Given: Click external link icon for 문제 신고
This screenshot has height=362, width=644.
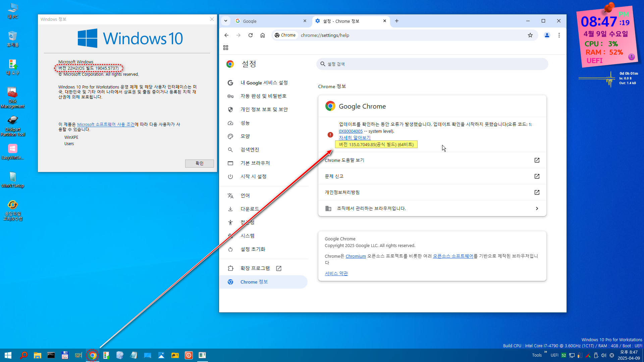Looking at the screenshot, I should [x=537, y=176].
